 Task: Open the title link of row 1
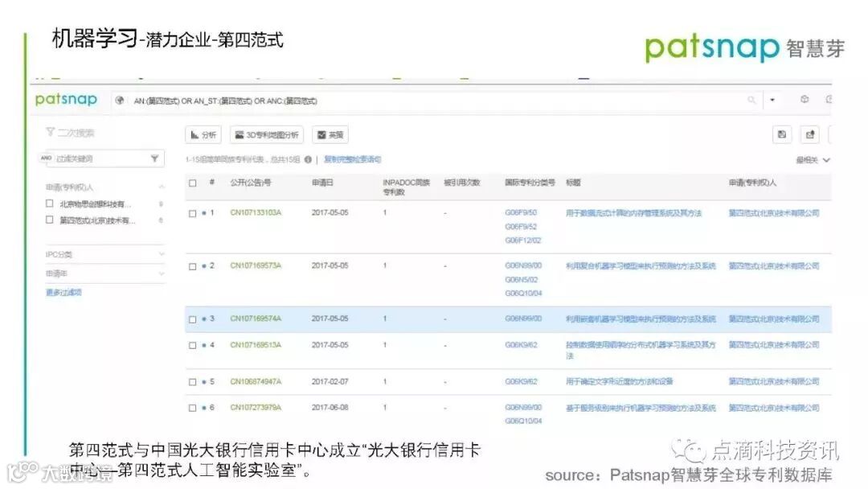(x=634, y=213)
